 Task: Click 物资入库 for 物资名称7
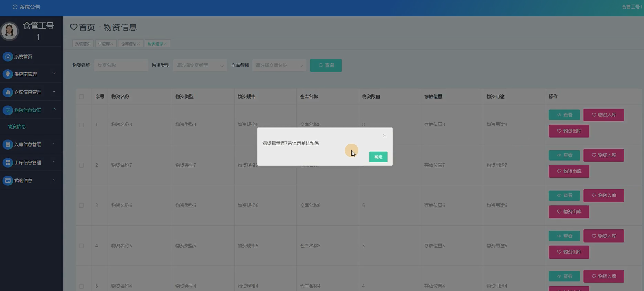point(604,155)
